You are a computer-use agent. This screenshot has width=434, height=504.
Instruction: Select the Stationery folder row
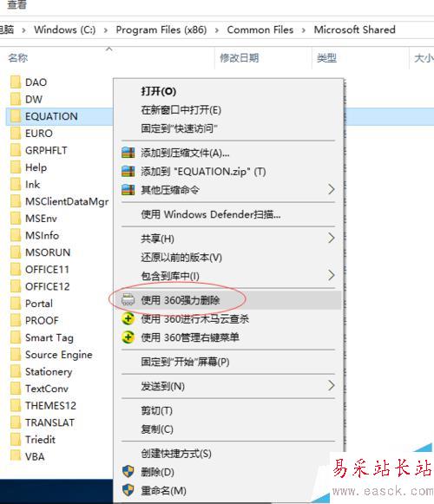tap(49, 372)
